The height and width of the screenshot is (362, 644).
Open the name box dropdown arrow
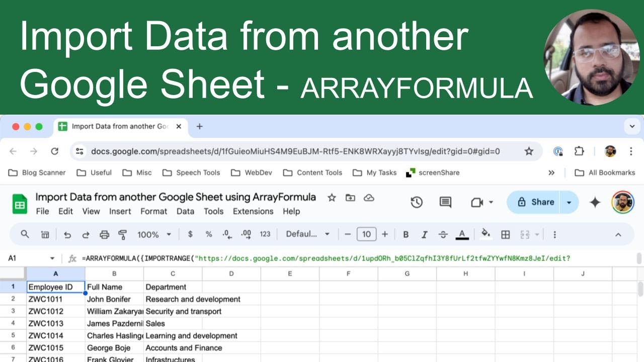pos(52,258)
